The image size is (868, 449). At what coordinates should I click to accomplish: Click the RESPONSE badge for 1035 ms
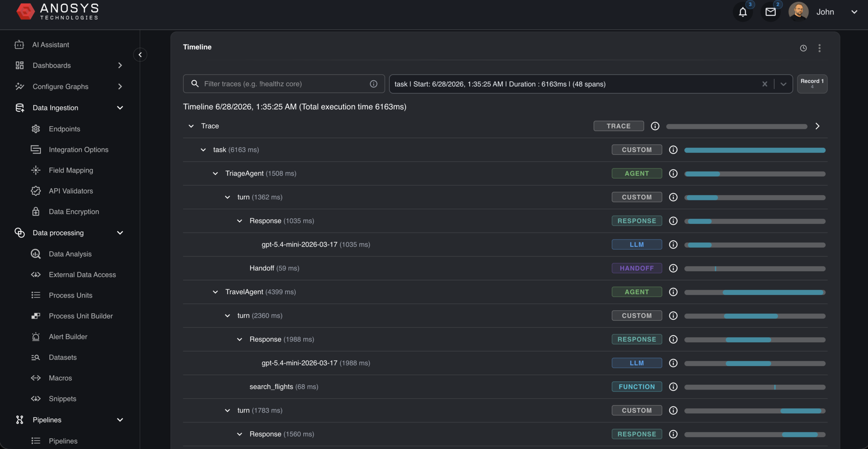[637, 221]
